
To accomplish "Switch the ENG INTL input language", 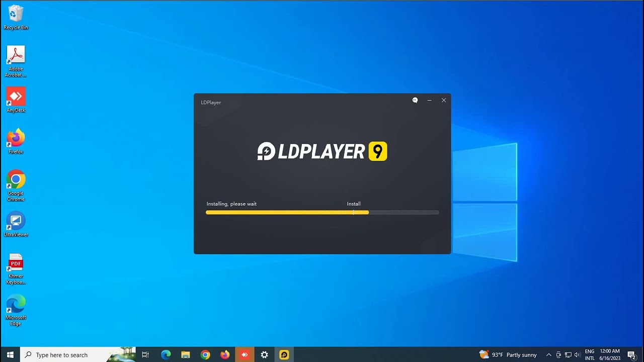I will (x=589, y=354).
